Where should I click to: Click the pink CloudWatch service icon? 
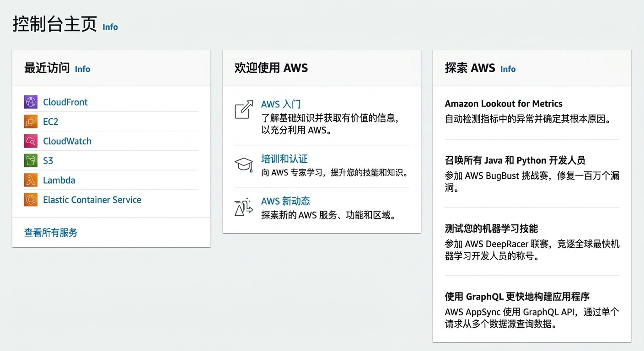[31, 141]
